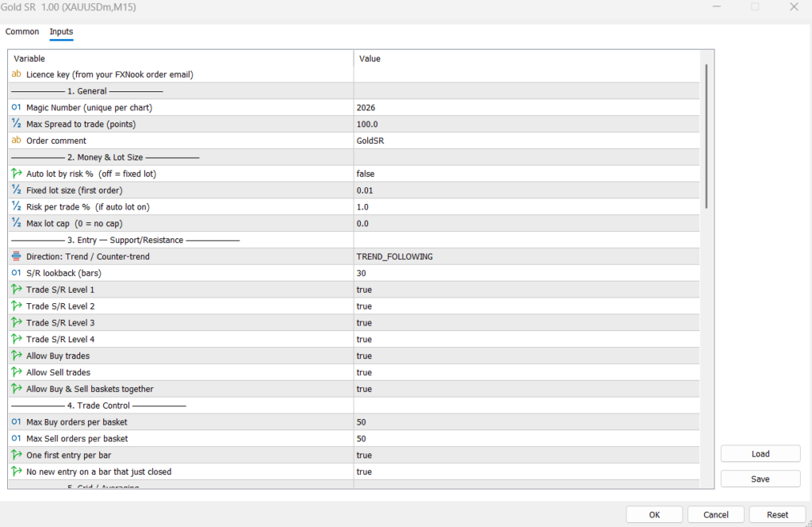Image resolution: width=812 pixels, height=527 pixels.
Task: Edit the S/R lookback value 30
Action: click(x=527, y=273)
